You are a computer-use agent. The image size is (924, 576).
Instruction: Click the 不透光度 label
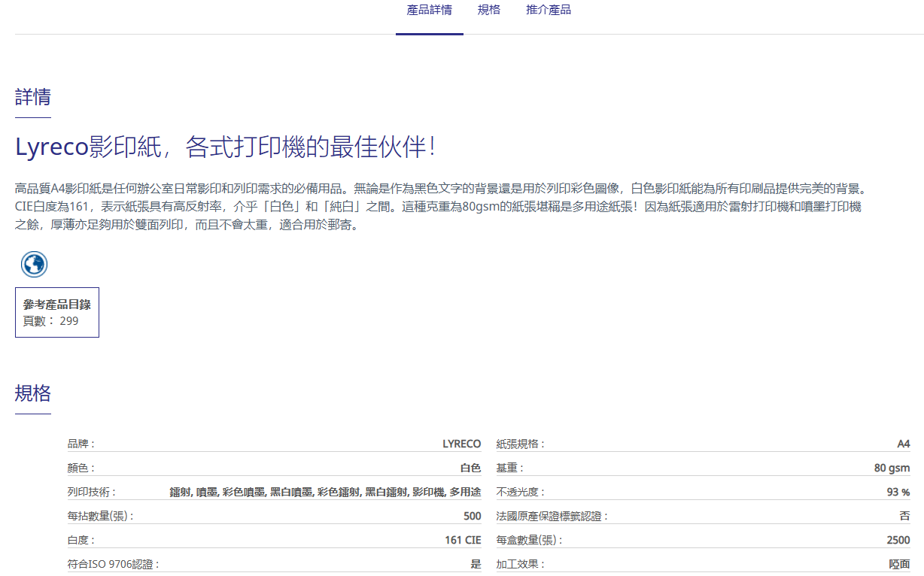coord(521,493)
